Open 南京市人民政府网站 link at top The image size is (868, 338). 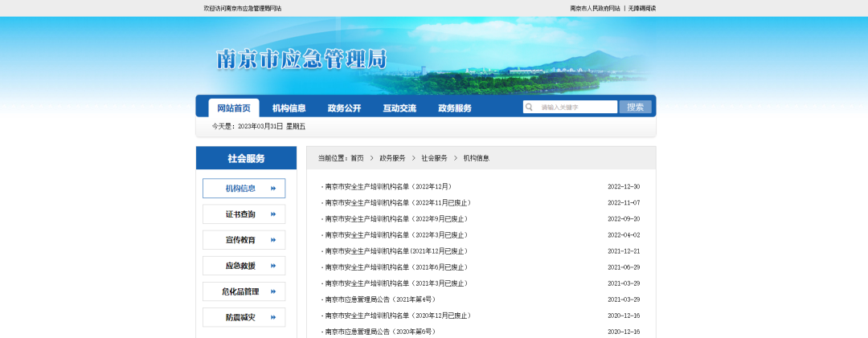pyautogui.click(x=595, y=8)
